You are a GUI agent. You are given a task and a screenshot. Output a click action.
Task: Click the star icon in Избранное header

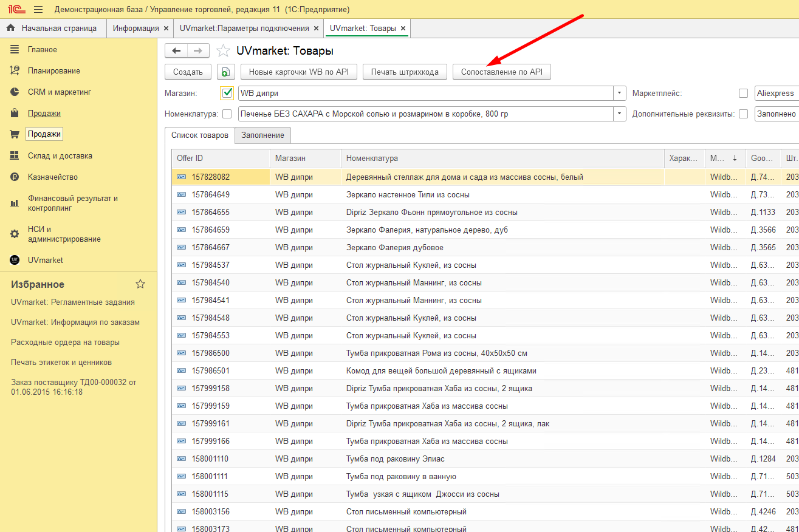(x=140, y=284)
